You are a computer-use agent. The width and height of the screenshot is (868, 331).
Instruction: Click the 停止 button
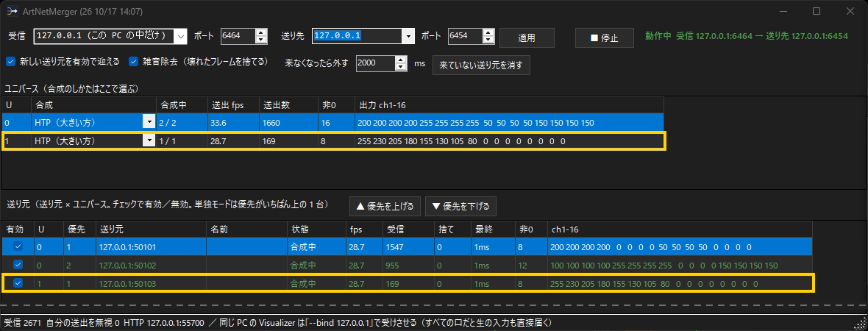pyautogui.click(x=604, y=38)
